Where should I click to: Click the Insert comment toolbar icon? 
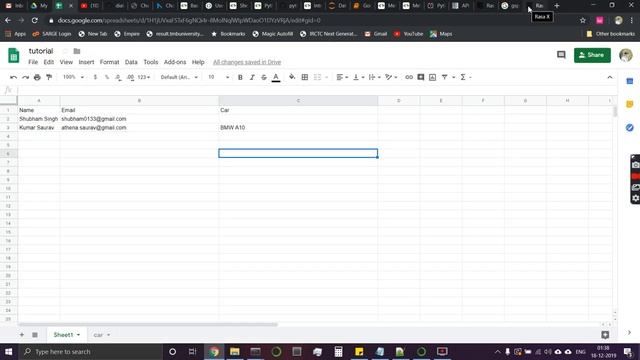coord(420,77)
